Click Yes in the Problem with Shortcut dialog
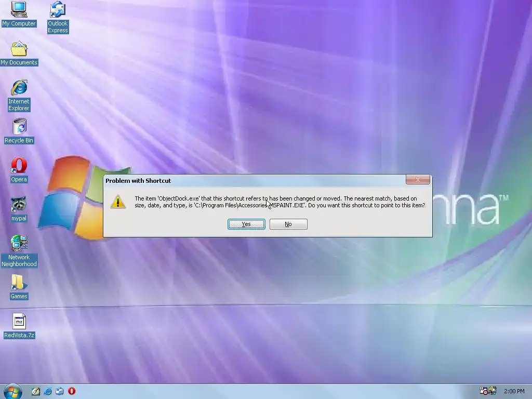This screenshot has height=399, width=532. [x=246, y=224]
